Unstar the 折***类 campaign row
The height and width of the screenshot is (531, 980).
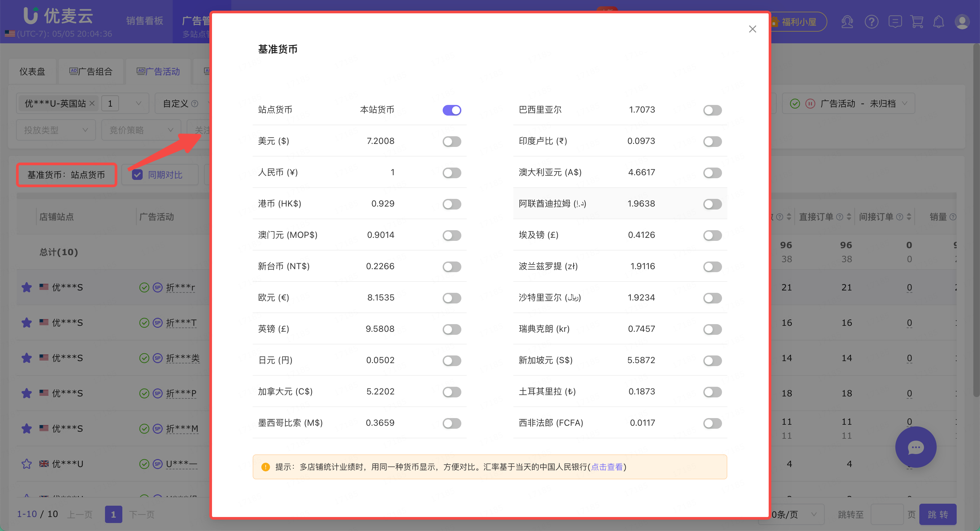(x=27, y=358)
